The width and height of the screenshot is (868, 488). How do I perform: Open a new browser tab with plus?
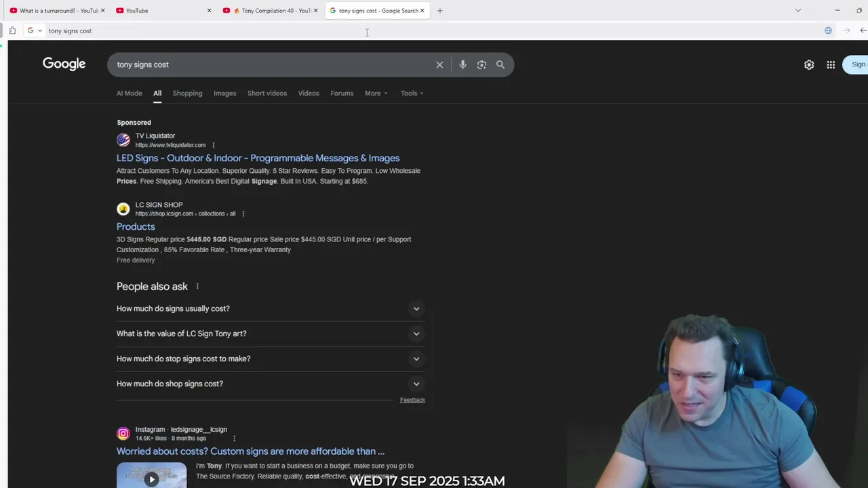439,11
